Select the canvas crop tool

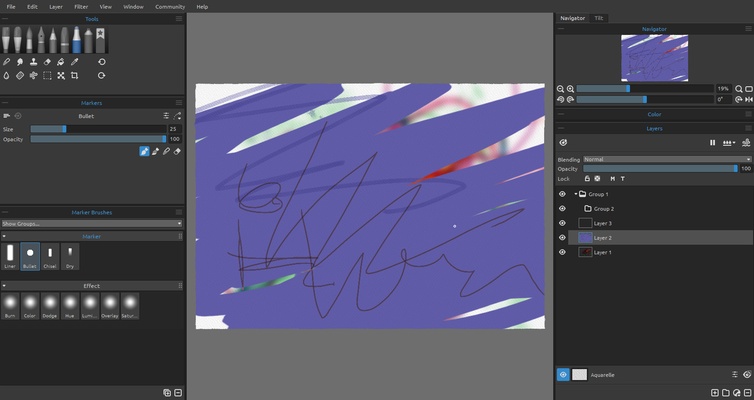point(75,75)
